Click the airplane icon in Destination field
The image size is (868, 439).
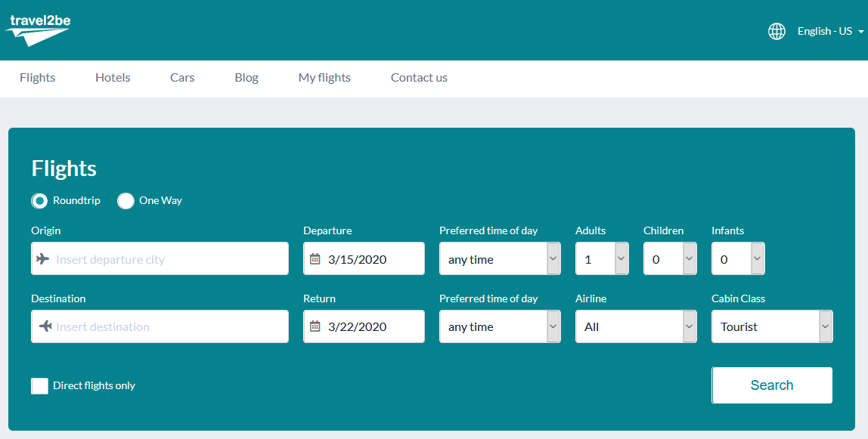pyautogui.click(x=45, y=326)
